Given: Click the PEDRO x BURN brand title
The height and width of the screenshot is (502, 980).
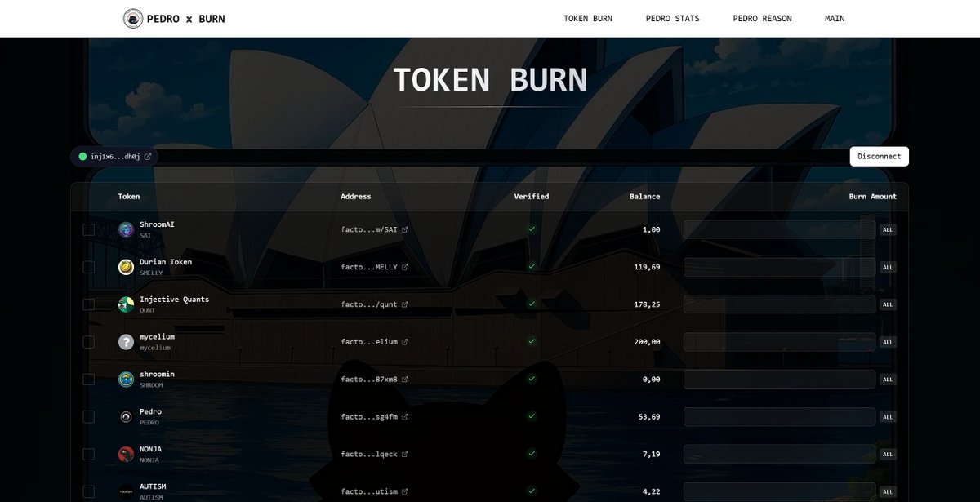Looking at the screenshot, I should click(x=185, y=18).
